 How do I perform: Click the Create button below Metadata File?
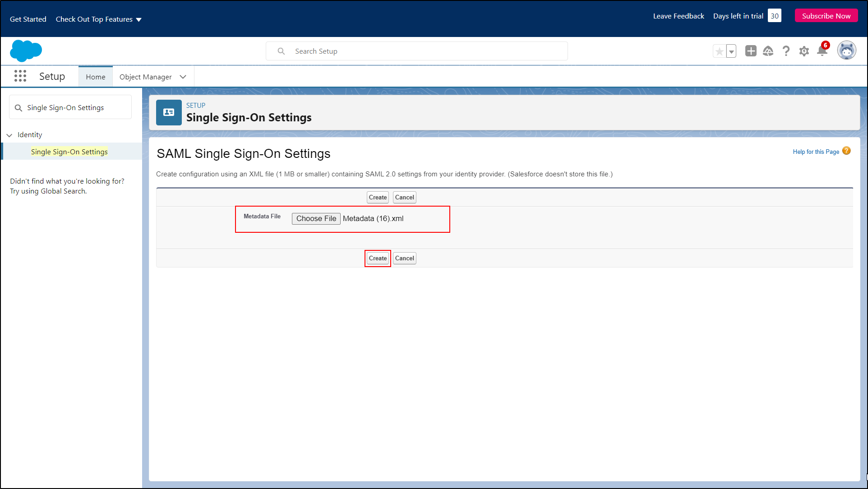[x=378, y=258]
